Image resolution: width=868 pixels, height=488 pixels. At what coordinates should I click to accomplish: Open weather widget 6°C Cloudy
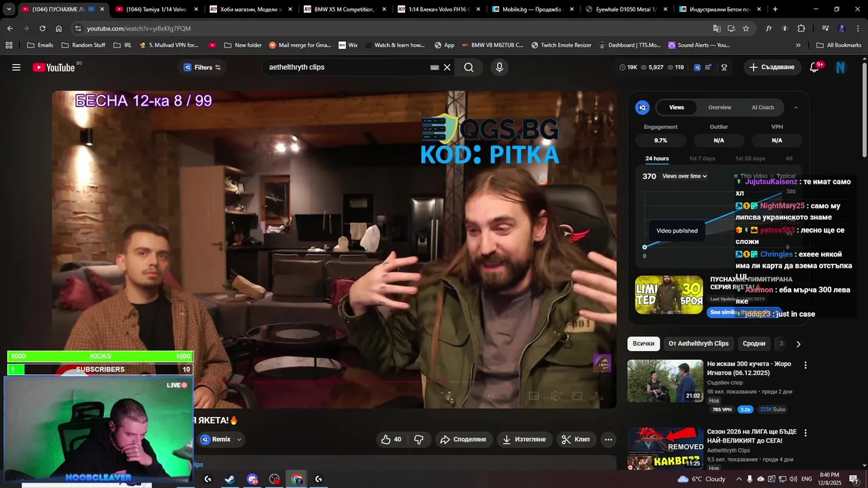coord(701,479)
